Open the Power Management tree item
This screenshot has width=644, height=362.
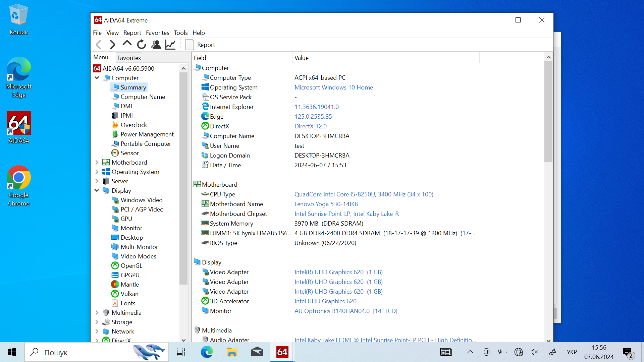coord(147,134)
